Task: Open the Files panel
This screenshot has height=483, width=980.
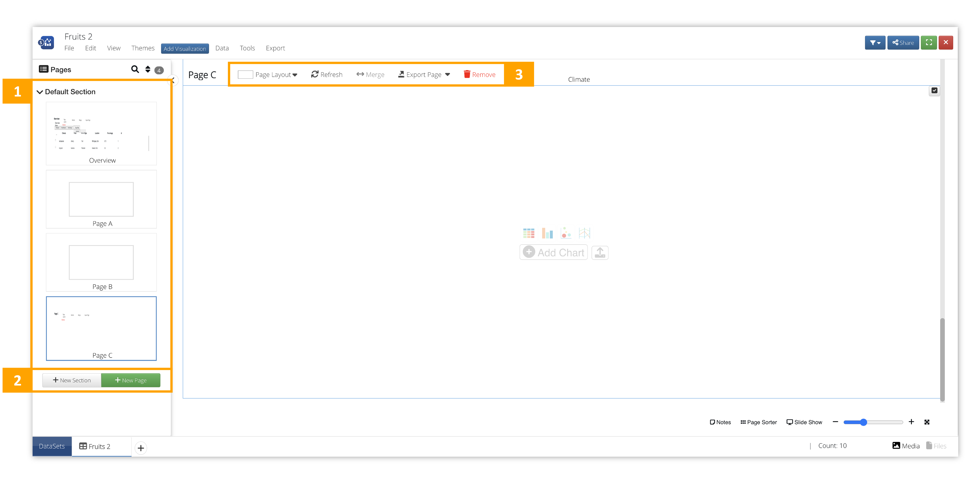Action: (936, 446)
